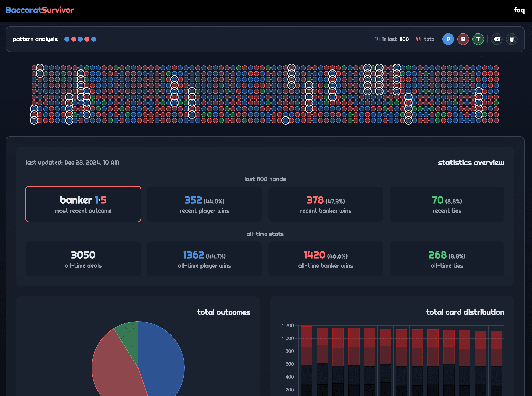Click the '1362' all-time player wins card

(x=204, y=259)
